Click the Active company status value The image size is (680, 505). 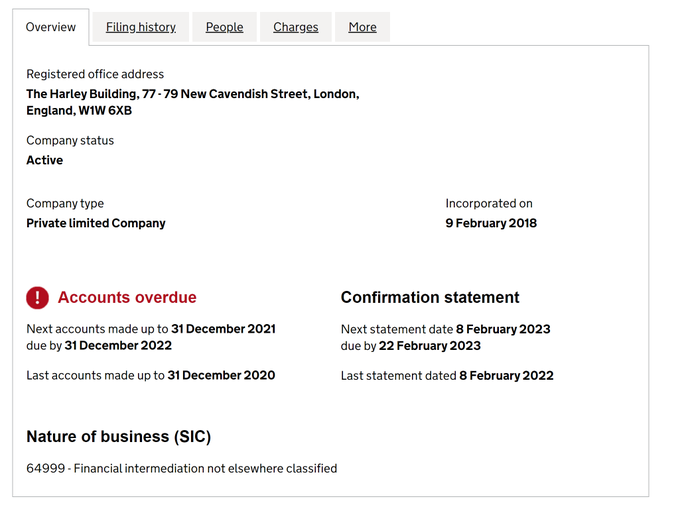click(44, 160)
